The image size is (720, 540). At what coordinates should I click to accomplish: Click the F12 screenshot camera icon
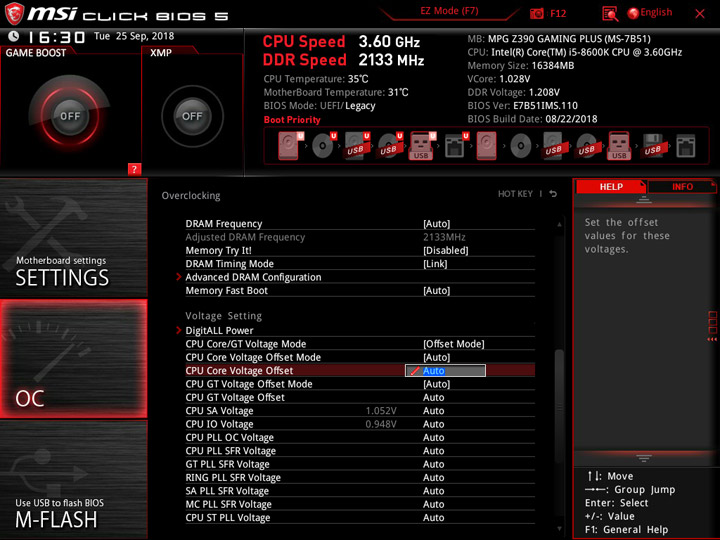click(x=536, y=13)
